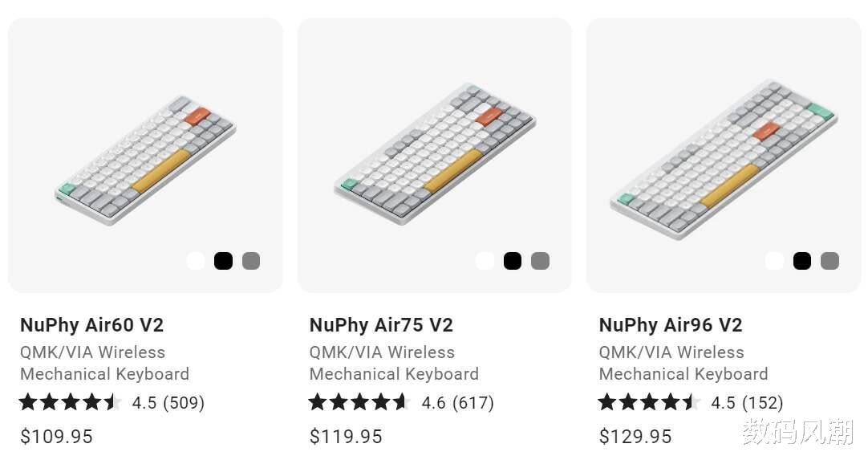View the 509 reviews for Air60 V2
Screen dimensions: 868x464
pyautogui.click(x=184, y=402)
